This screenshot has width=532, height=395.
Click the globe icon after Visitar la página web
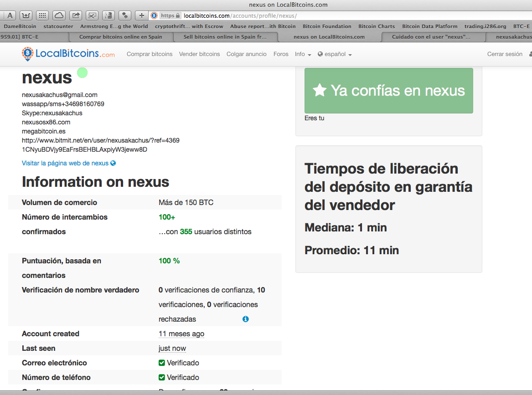click(x=113, y=163)
